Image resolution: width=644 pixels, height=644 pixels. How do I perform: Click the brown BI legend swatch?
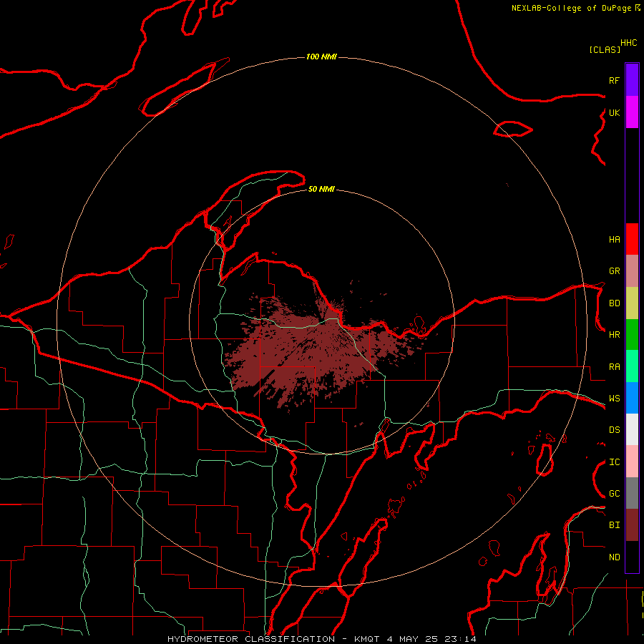pyautogui.click(x=632, y=525)
